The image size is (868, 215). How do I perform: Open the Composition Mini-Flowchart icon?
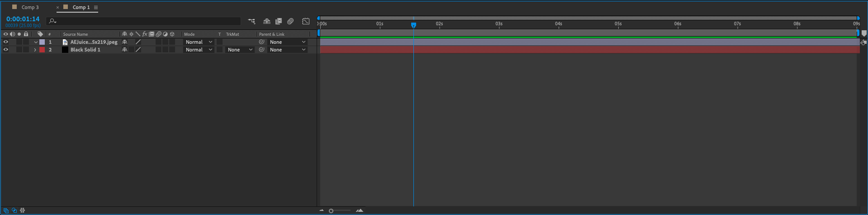251,21
